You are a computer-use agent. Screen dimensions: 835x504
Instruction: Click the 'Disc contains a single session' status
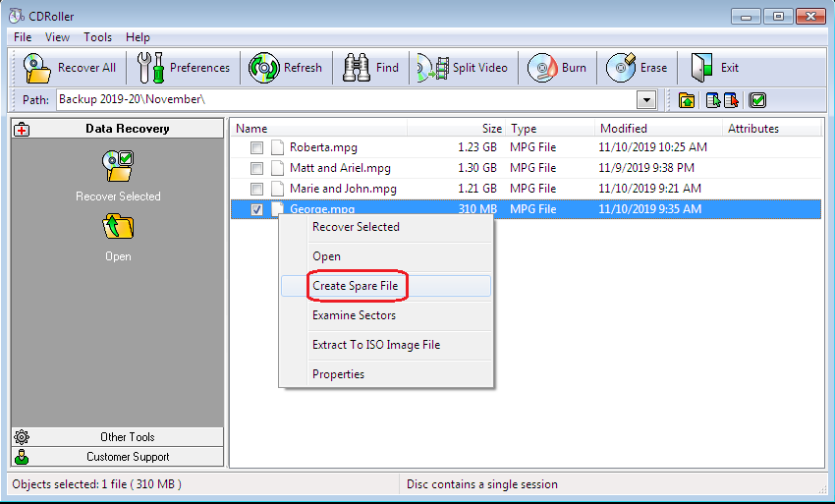point(482,484)
